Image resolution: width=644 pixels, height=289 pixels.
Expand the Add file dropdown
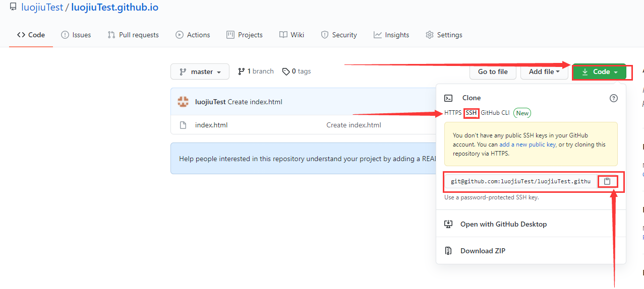coord(544,72)
